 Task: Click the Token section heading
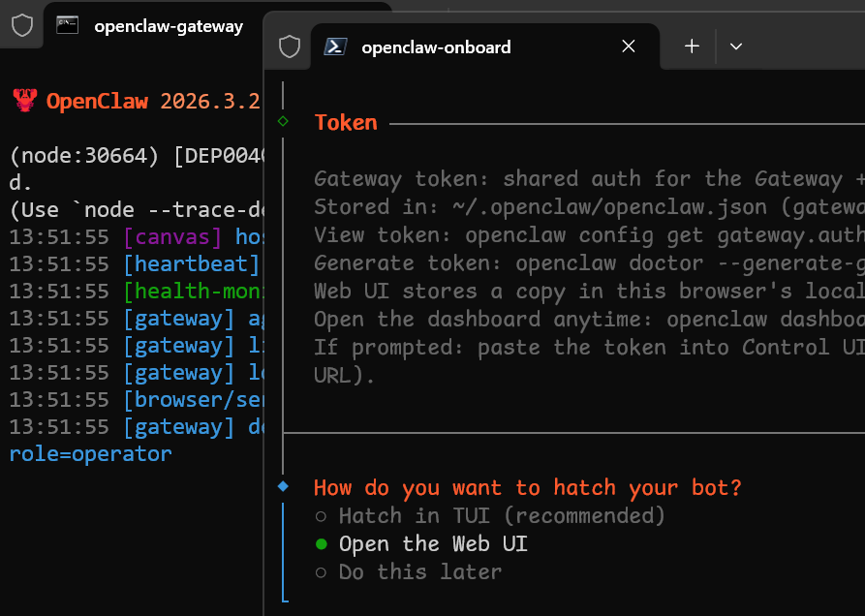click(346, 122)
